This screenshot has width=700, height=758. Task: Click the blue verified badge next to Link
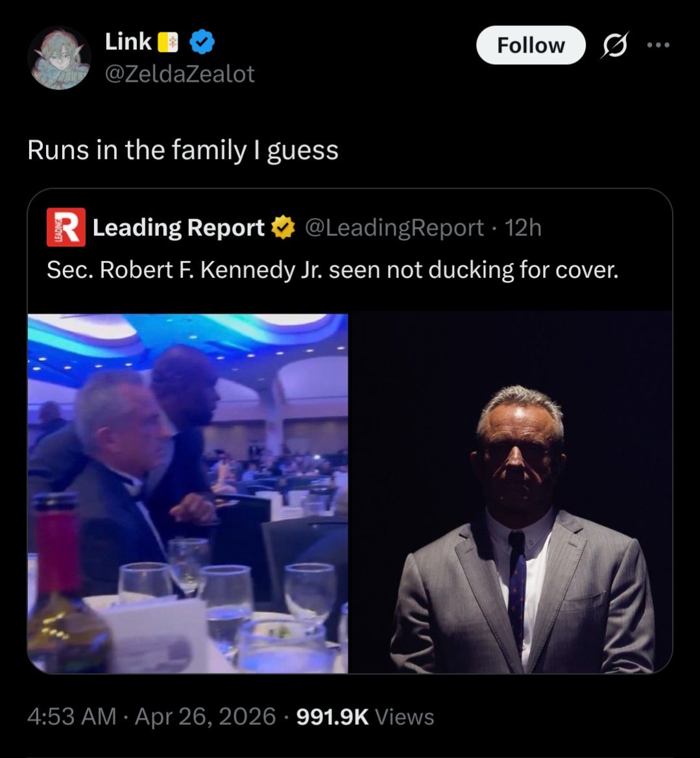(202, 43)
